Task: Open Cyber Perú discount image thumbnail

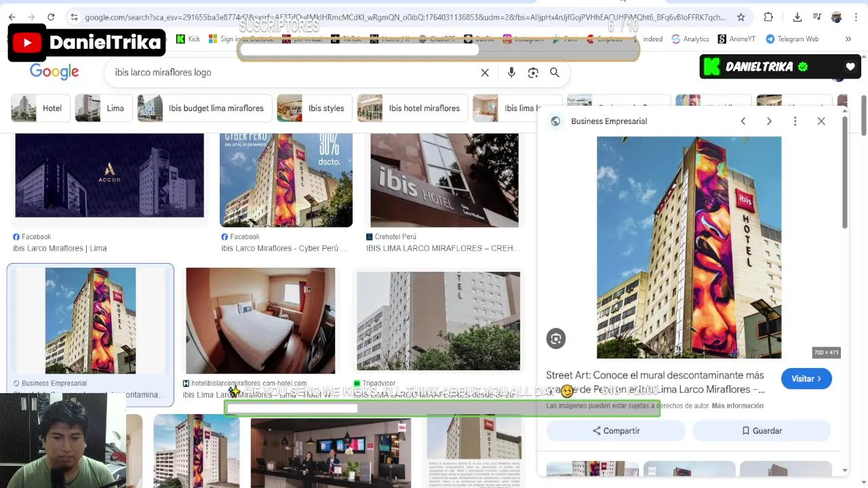Action: (286, 180)
